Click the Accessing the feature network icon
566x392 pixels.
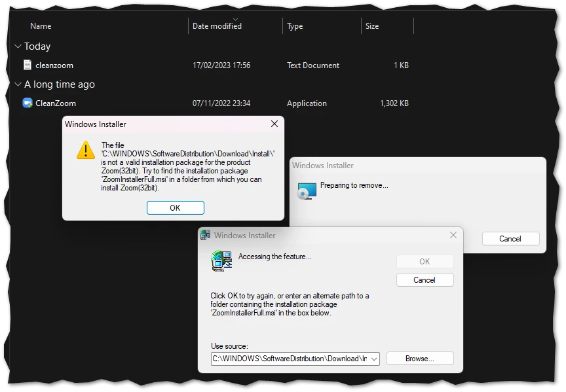pyautogui.click(x=221, y=261)
